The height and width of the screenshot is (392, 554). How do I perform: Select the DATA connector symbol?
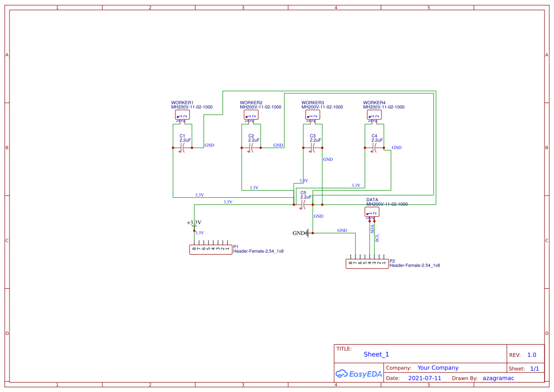click(x=372, y=212)
